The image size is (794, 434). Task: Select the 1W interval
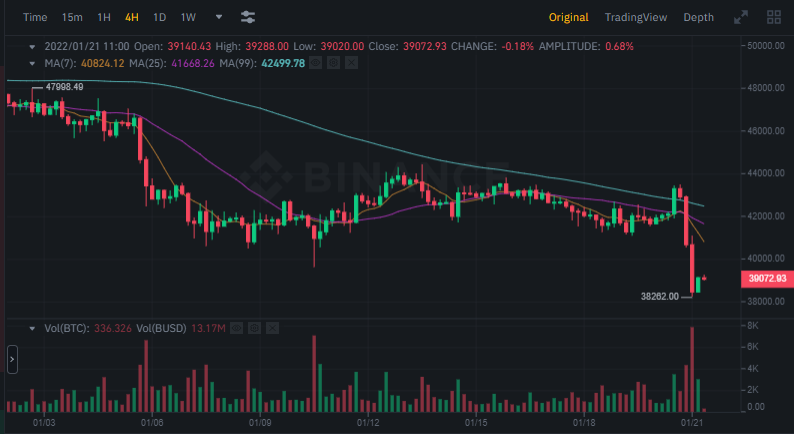click(x=188, y=17)
